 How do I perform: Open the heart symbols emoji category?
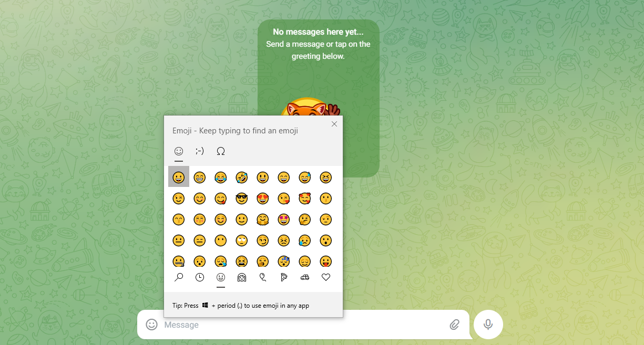326,277
